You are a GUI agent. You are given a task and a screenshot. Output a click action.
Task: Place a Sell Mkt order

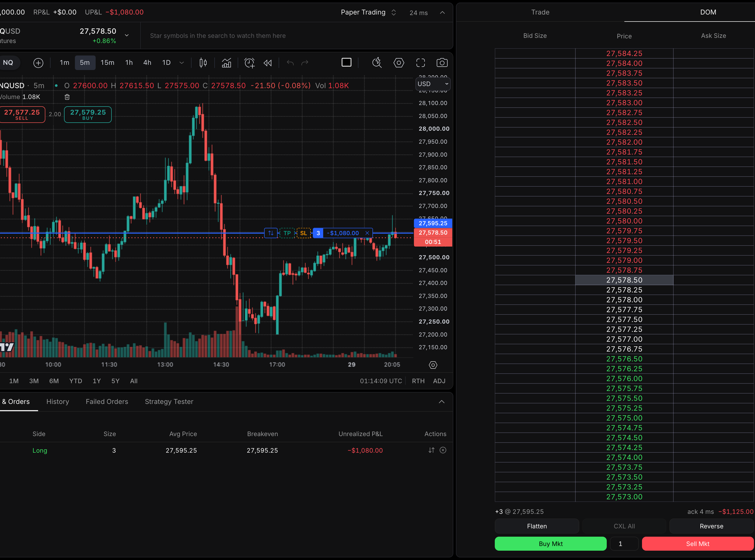(x=698, y=544)
